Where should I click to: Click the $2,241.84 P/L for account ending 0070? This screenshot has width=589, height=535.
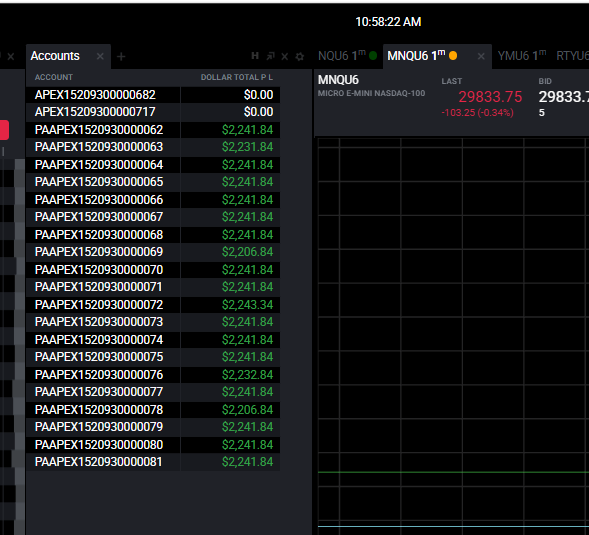click(247, 270)
